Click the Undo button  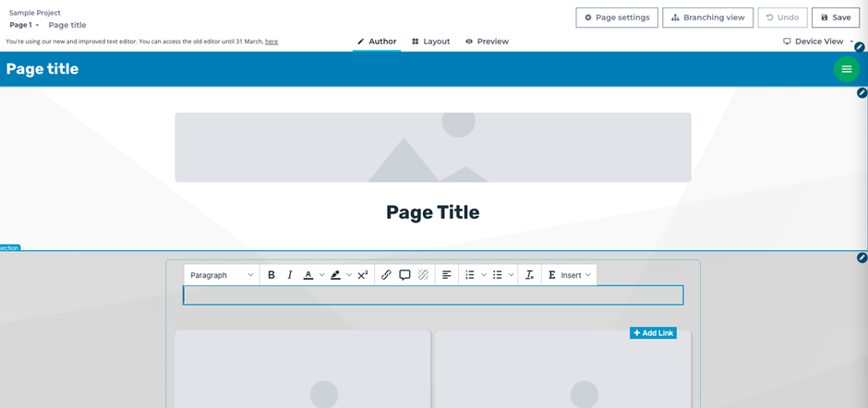(782, 18)
